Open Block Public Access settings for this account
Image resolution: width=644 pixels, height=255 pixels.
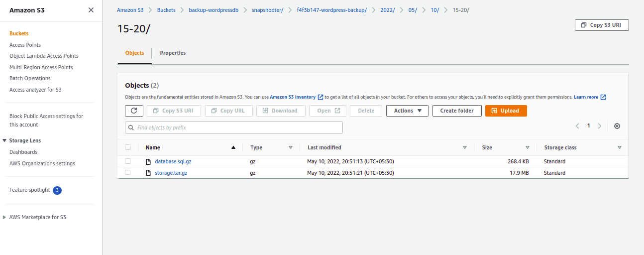[46, 121]
